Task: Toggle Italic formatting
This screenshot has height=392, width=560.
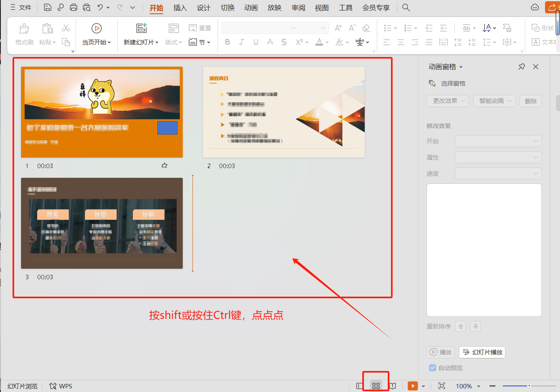Action: (x=241, y=42)
